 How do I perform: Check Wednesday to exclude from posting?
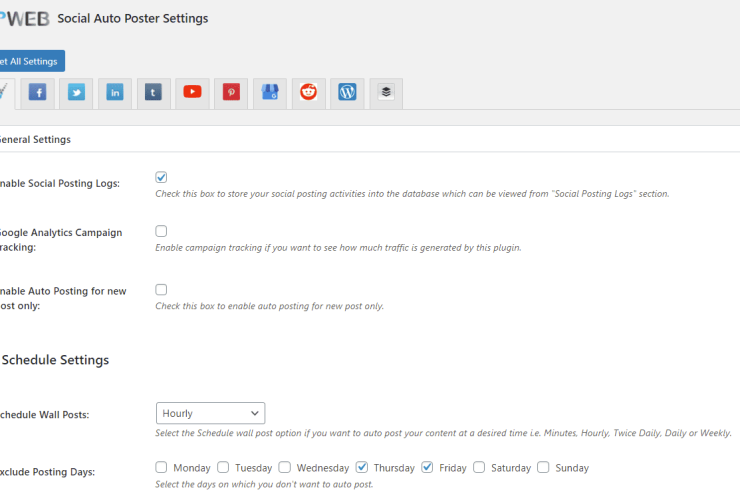coord(285,467)
